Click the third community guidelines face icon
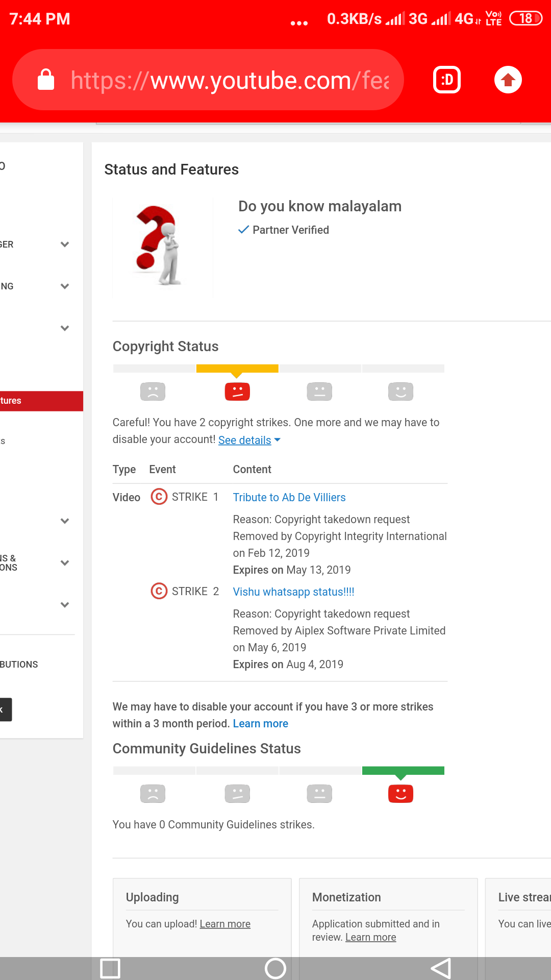551x980 pixels. pyautogui.click(x=319, y=794)
